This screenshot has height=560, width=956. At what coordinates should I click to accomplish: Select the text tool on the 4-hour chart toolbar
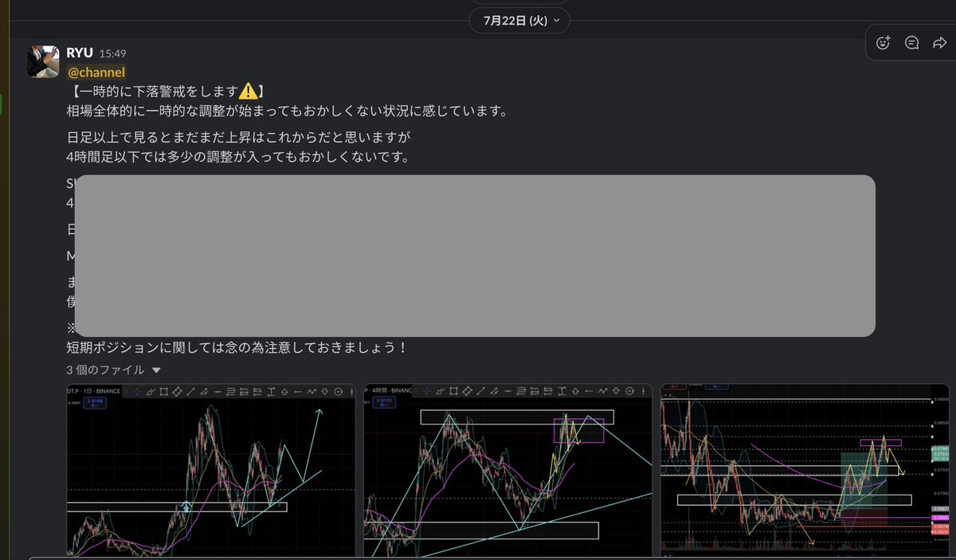[562, 390]
